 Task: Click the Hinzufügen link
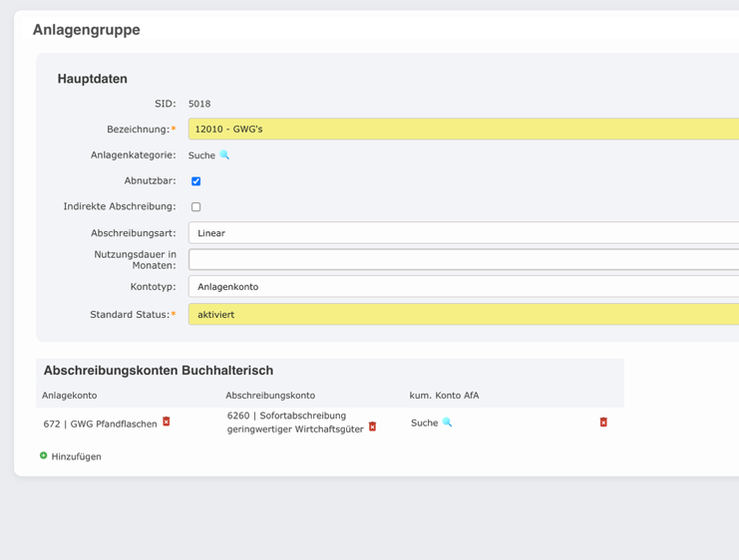[76, 456]
